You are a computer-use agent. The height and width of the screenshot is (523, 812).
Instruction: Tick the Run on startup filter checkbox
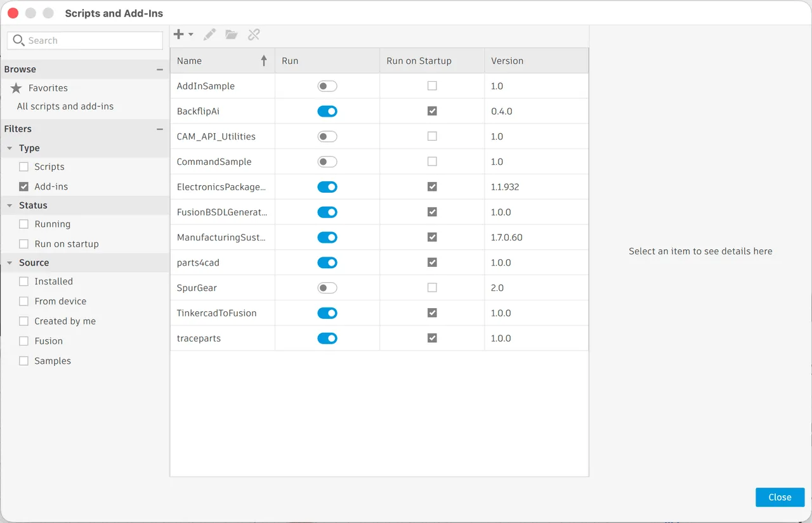(x=23, y=244)
